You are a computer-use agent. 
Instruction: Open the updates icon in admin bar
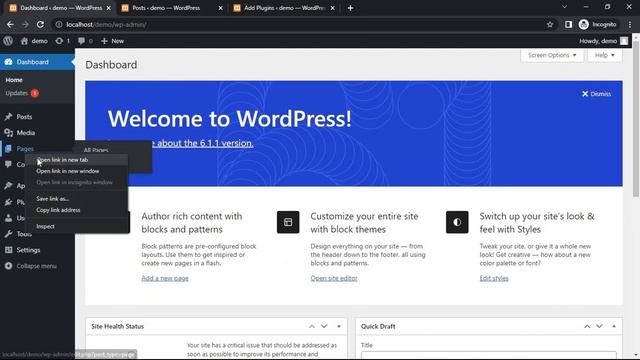click(x=59, y=41)
